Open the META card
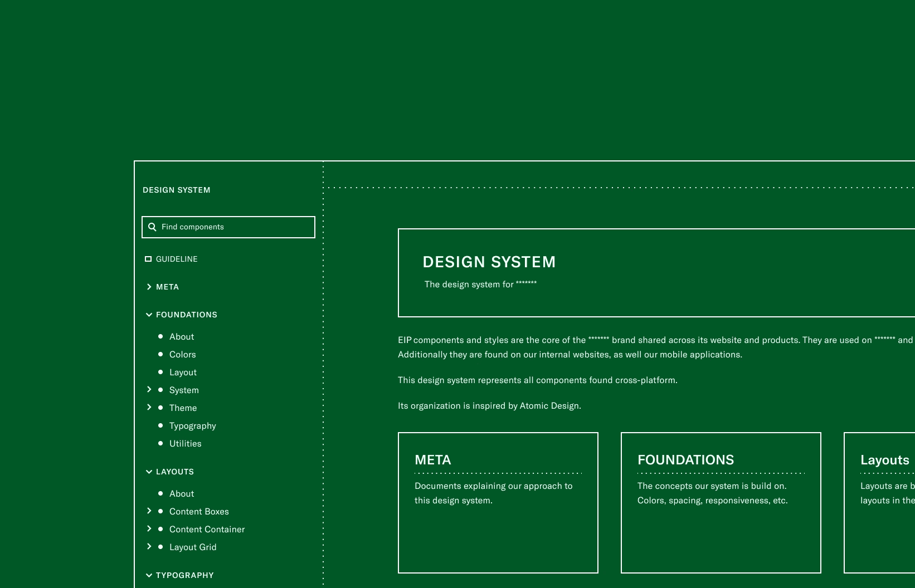The height and width of the screenshot is (588, 915). (x=498, y=503)
